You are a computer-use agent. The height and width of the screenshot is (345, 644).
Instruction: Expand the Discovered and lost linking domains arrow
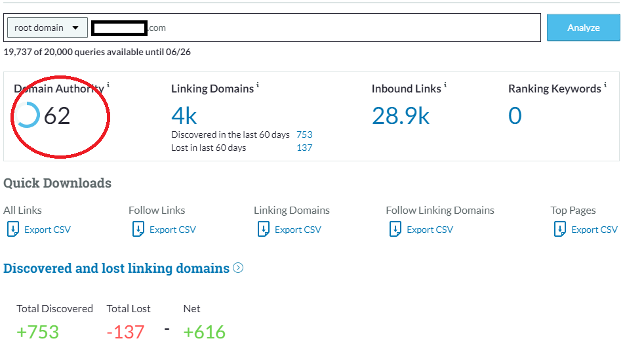coord(238,268)
